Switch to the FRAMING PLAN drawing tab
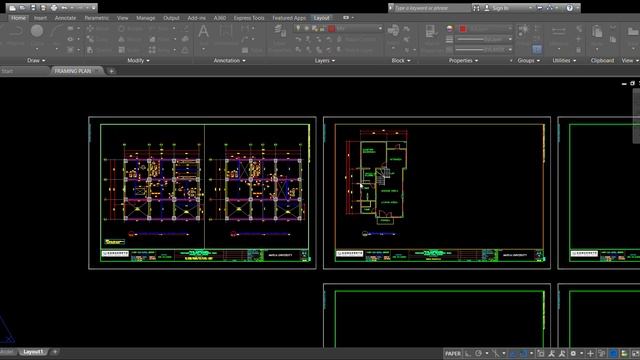 [x=76, y=71]
